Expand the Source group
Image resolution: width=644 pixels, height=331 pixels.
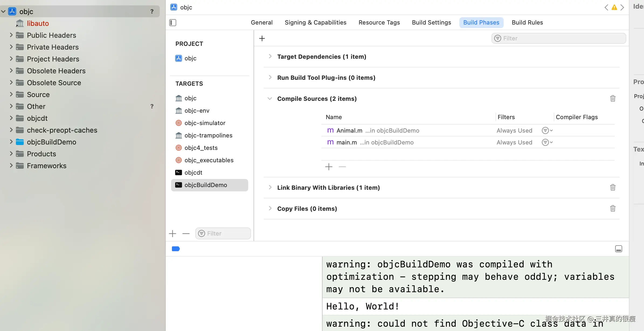point(11,94)
